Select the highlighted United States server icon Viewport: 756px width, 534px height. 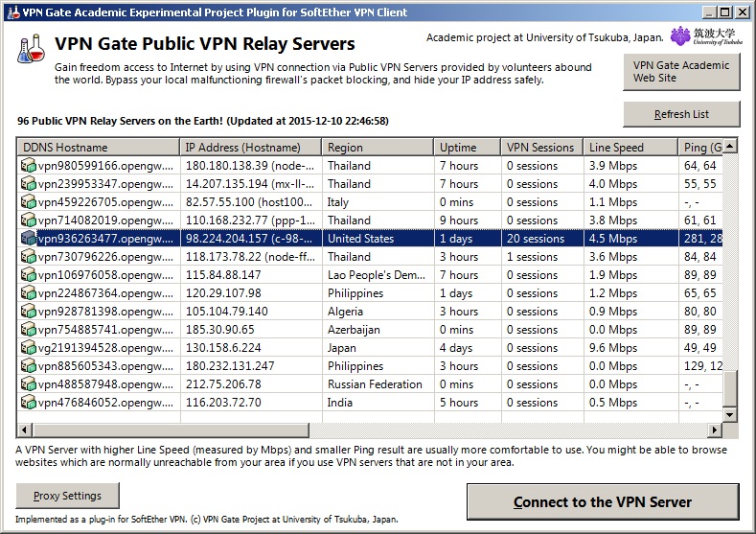[x=29, y=239]
